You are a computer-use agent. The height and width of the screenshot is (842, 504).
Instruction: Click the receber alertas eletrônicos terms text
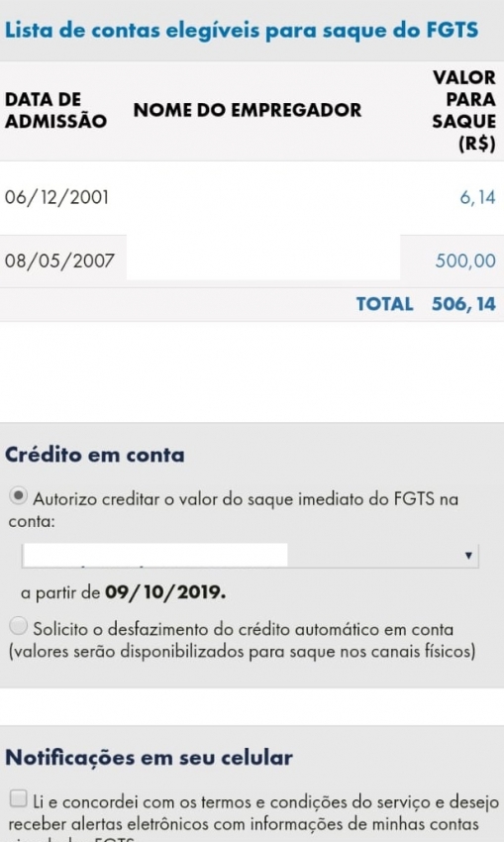(244, 824)
